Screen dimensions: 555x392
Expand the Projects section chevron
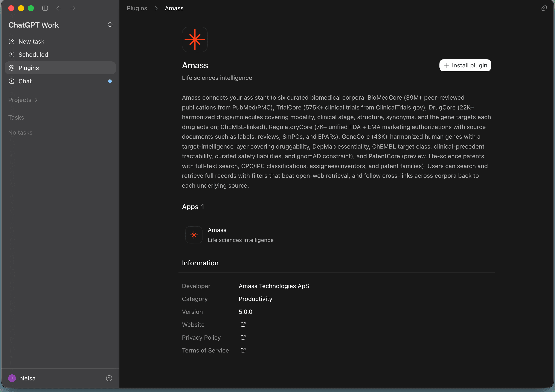(x=36, y=100)
